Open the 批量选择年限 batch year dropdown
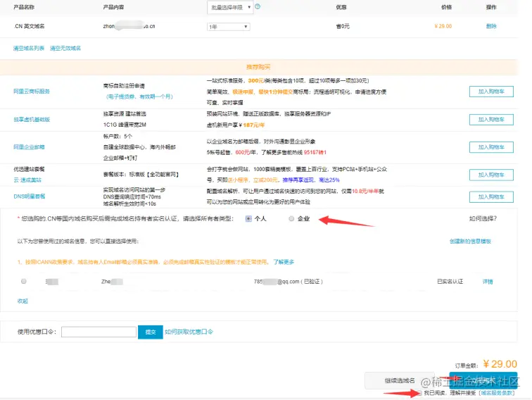Image resolution: width=532 pixels, height=400 pixels. (230, 7)
